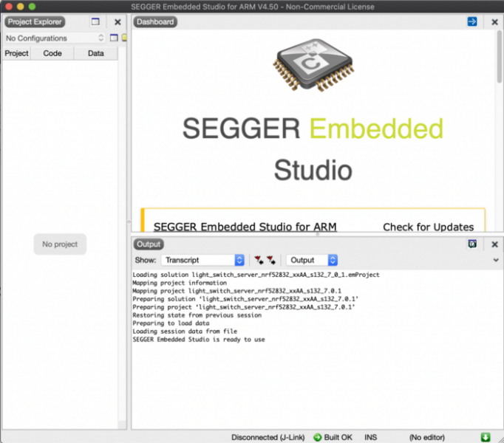Click the Project Explorer dock window icon
The image size is (504, 443).
tap(95, 21)
